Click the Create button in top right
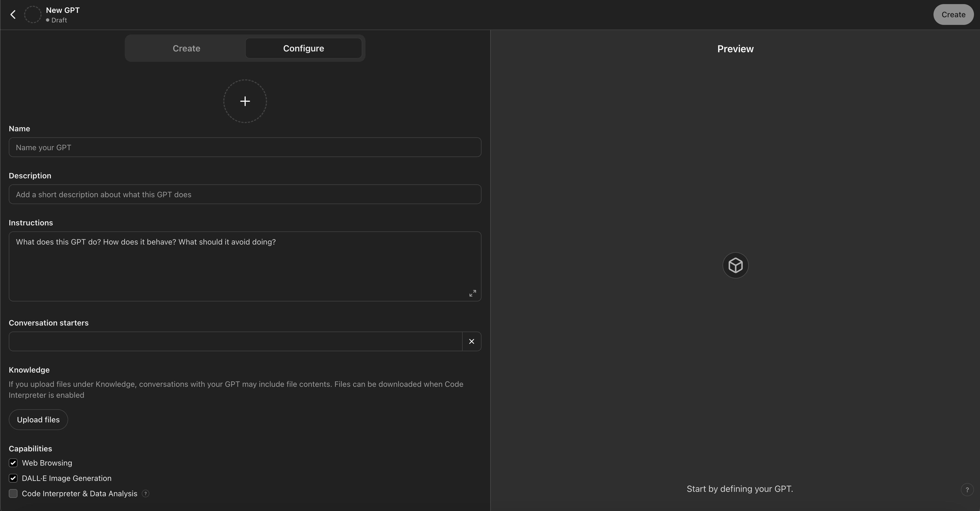 tap(953, 14)
